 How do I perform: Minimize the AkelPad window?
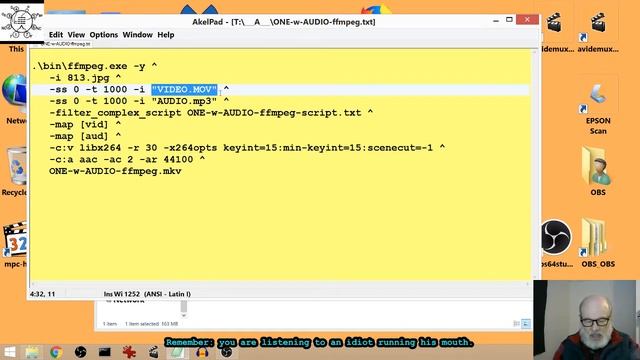(496, 20)
